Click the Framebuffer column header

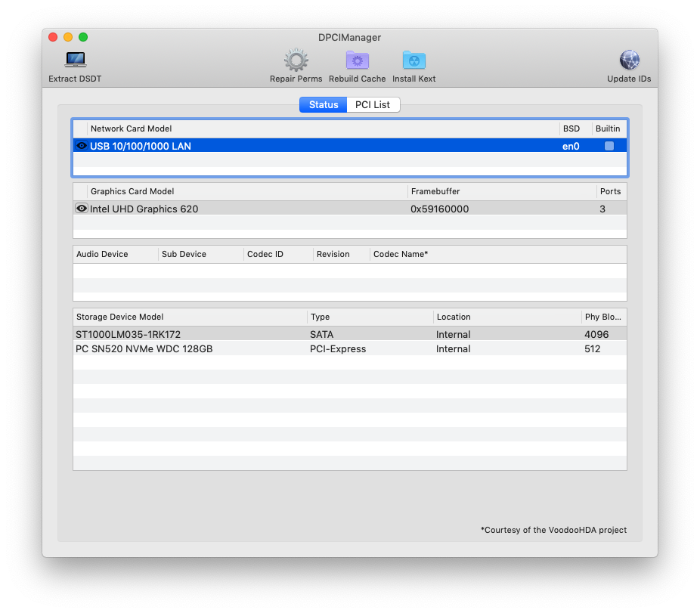coord(502,191)
